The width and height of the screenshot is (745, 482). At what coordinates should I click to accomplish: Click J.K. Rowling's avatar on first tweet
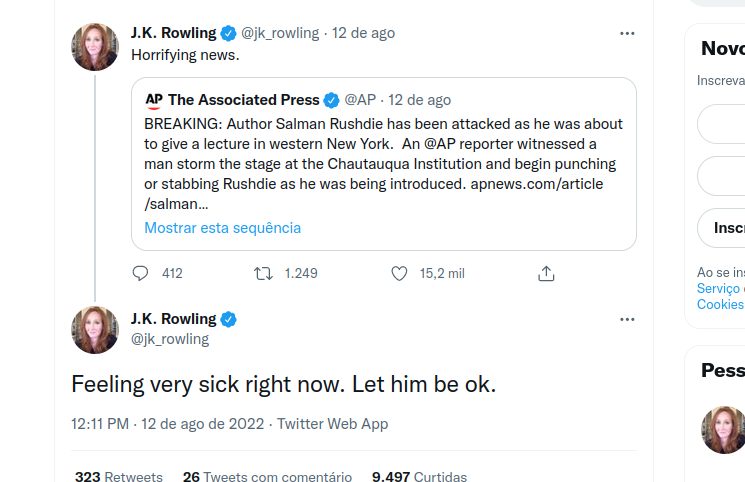tap(95, 46)
